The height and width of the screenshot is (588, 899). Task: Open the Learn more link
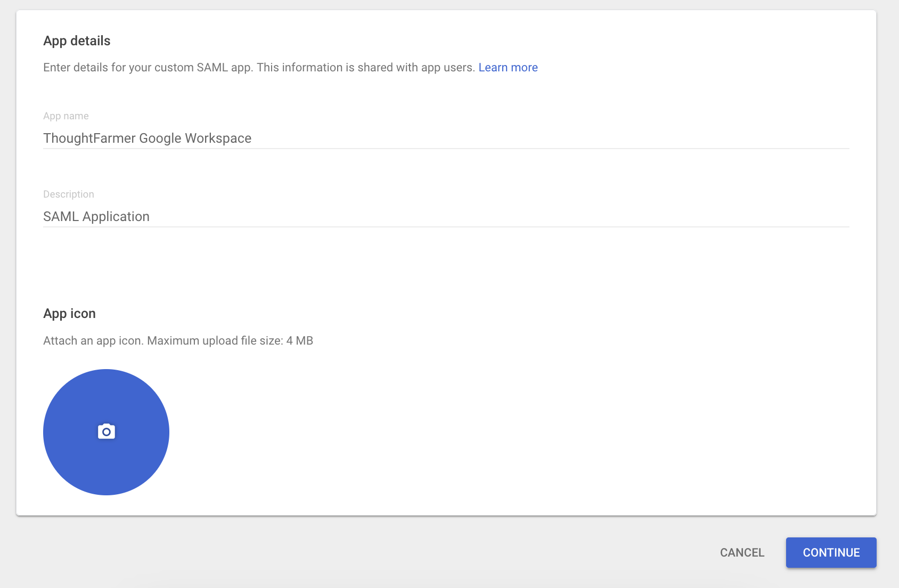508,68
